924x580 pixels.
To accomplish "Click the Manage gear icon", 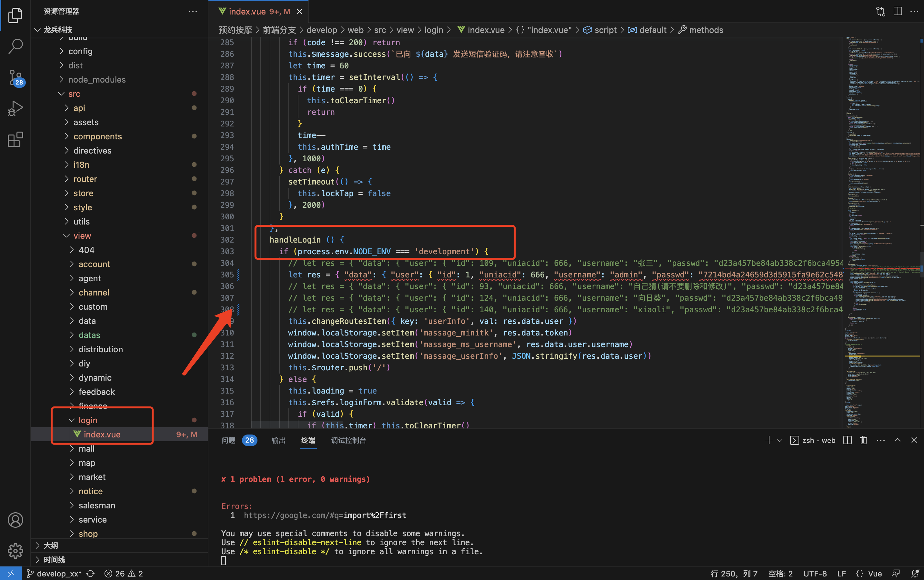I will (15, 551).
